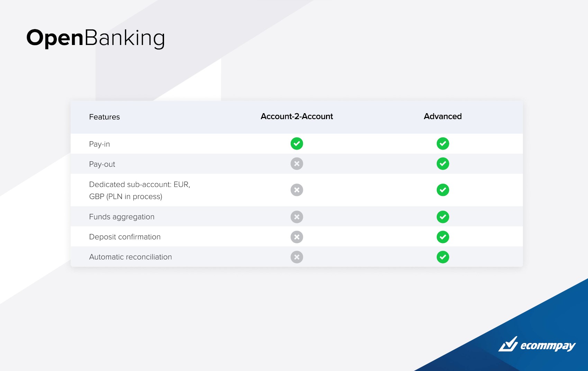Image resolution: width=588 pixels, height=371 pixels.
Task: Click the OpenBanking title text
Action: pyautogui.click(x=96, y=39)
